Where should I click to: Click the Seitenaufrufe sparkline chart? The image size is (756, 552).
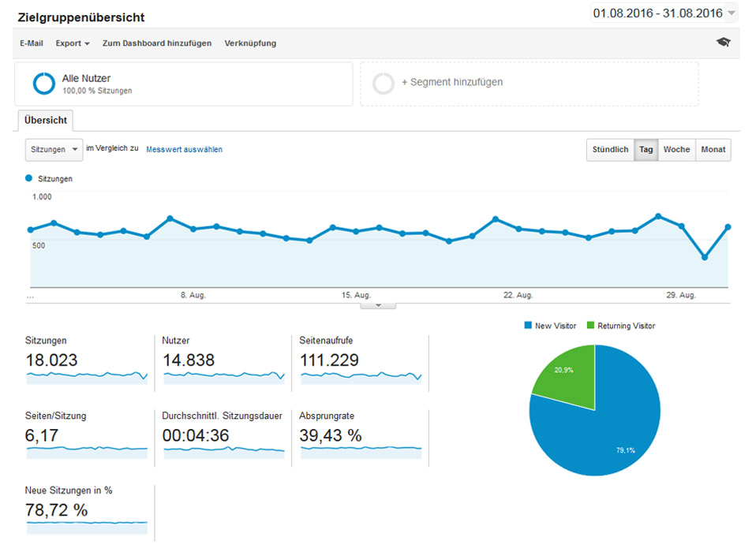(361, 377)
